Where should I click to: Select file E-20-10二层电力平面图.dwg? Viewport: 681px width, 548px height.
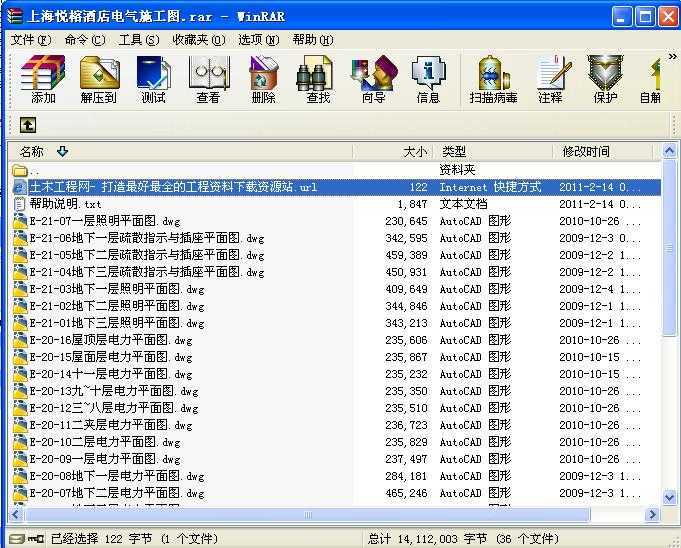pos(105,442)
